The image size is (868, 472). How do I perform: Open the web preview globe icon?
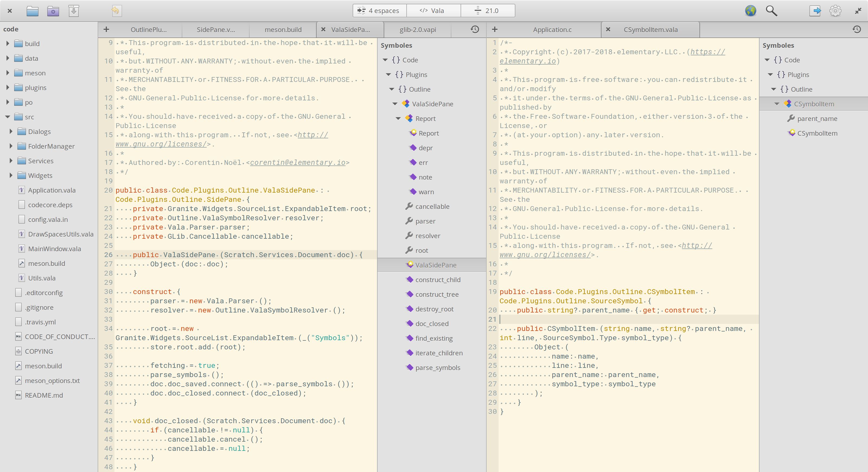[750, 11]
